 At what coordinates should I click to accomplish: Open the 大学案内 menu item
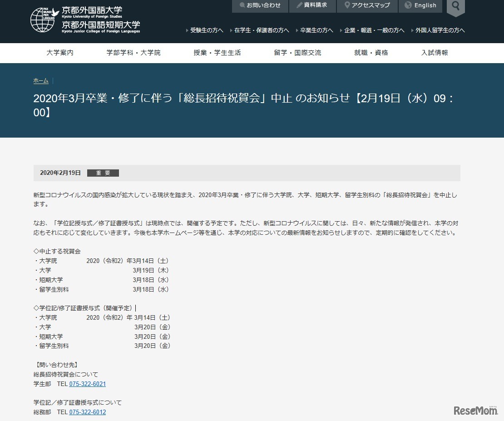point(59,53)
